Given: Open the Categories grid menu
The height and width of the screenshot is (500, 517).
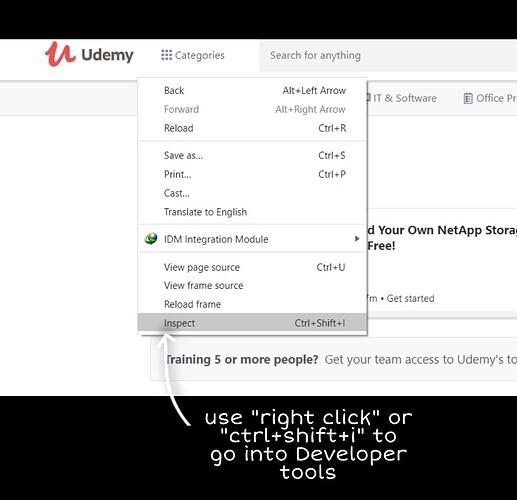Looking at the screenshot, I should (193, 55).
